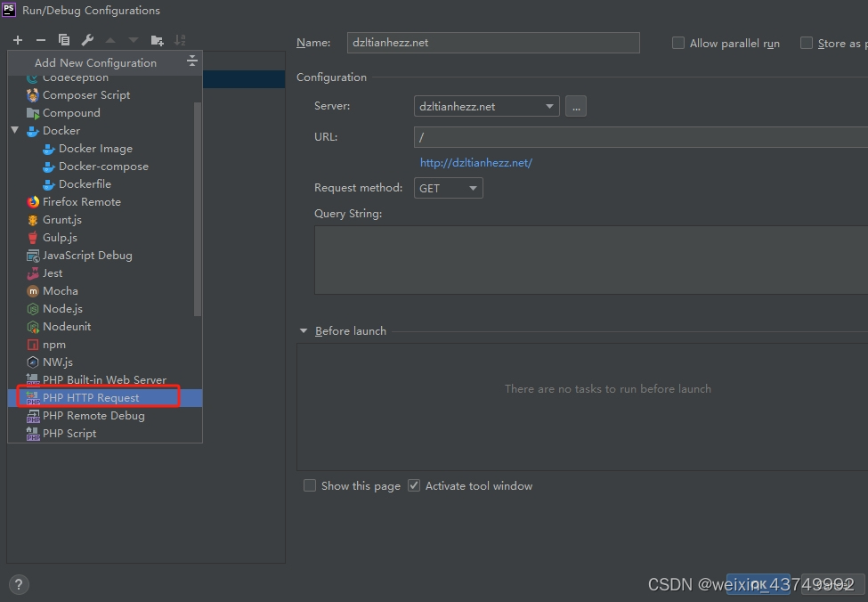The width and height of the screenshot is (868, 602).
Task: Open help via the question mark icon
Action: tap(19, 584)
